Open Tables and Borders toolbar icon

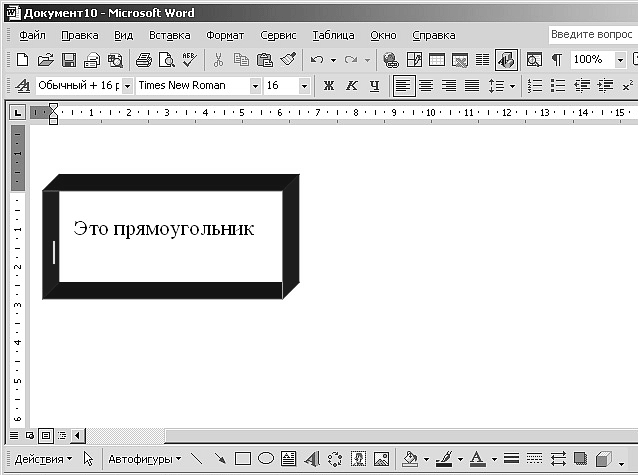(414, 60)
